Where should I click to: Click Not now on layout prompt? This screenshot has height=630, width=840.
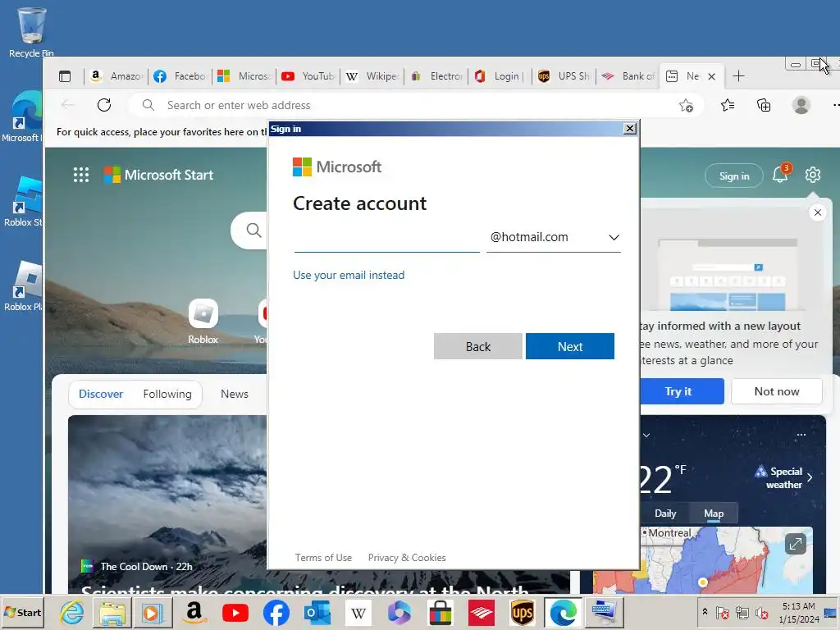point(777,391)
